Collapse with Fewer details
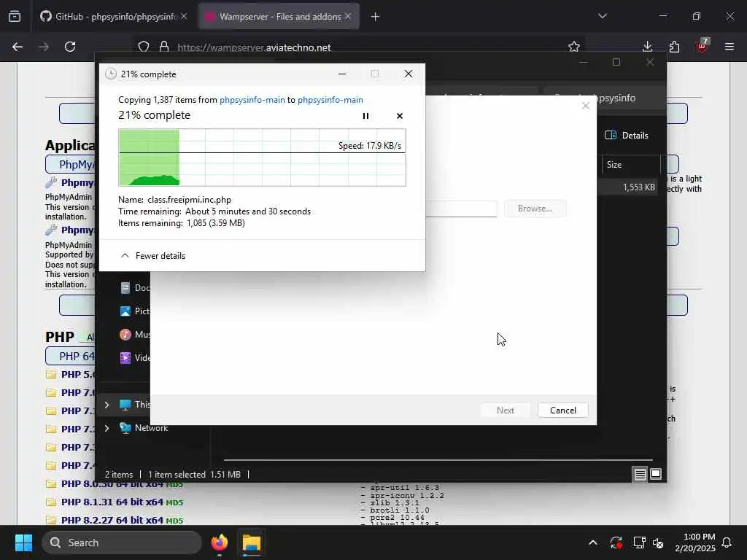747x560 pixels. 153,256
